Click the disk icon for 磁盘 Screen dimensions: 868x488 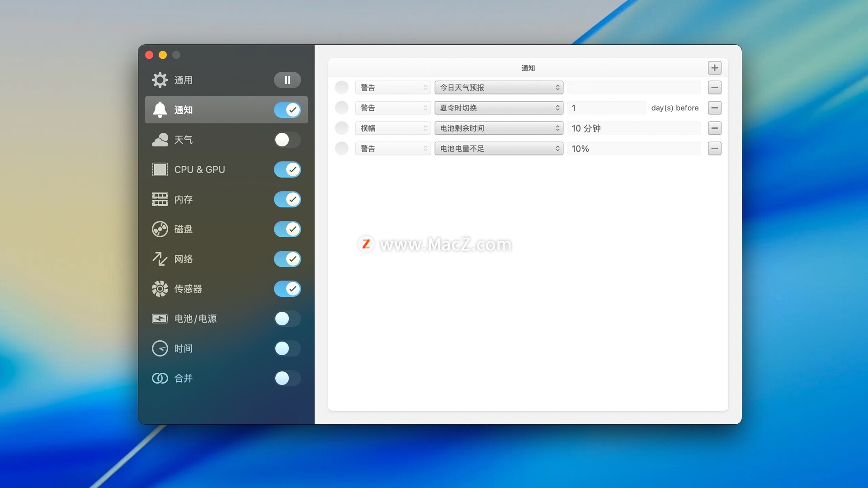point(160,229)
